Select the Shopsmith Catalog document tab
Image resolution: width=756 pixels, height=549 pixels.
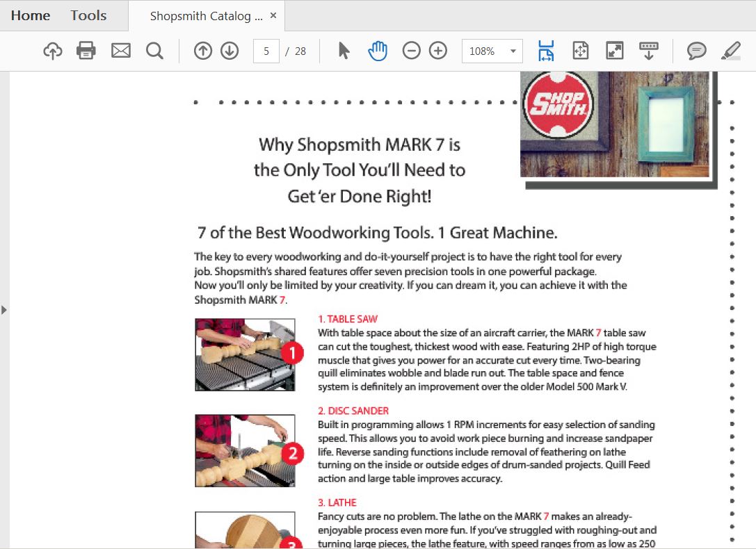tap(207, 16)
